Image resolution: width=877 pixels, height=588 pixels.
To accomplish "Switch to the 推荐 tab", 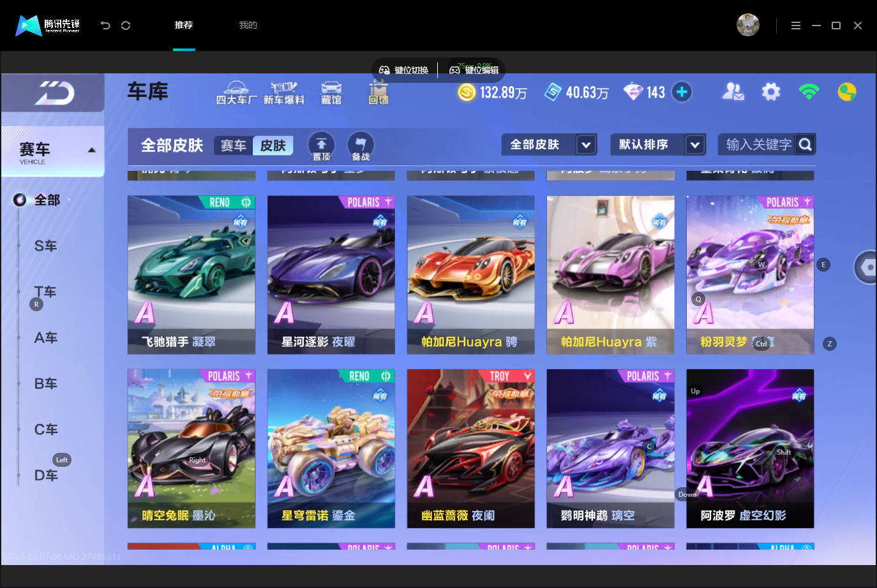I will pos(184,25).
